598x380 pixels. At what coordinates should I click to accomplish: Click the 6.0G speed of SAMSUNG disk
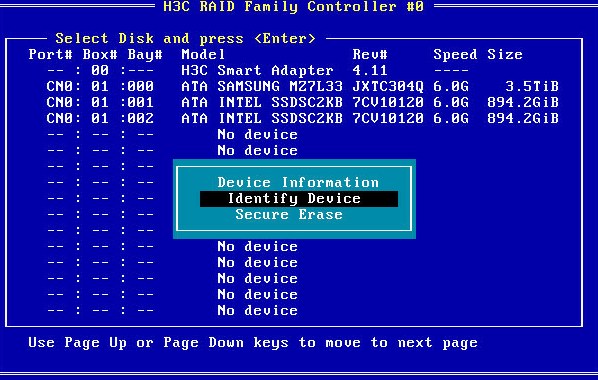(451, 87)
